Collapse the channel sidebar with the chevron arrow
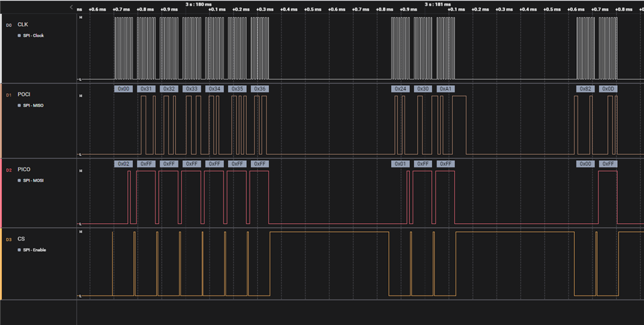The image size is (644, 325). click(72, 7)
